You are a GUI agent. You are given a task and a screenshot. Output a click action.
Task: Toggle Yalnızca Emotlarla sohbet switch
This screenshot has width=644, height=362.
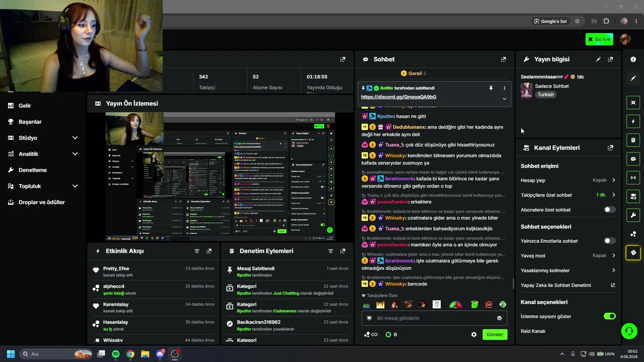pos(609,241)
